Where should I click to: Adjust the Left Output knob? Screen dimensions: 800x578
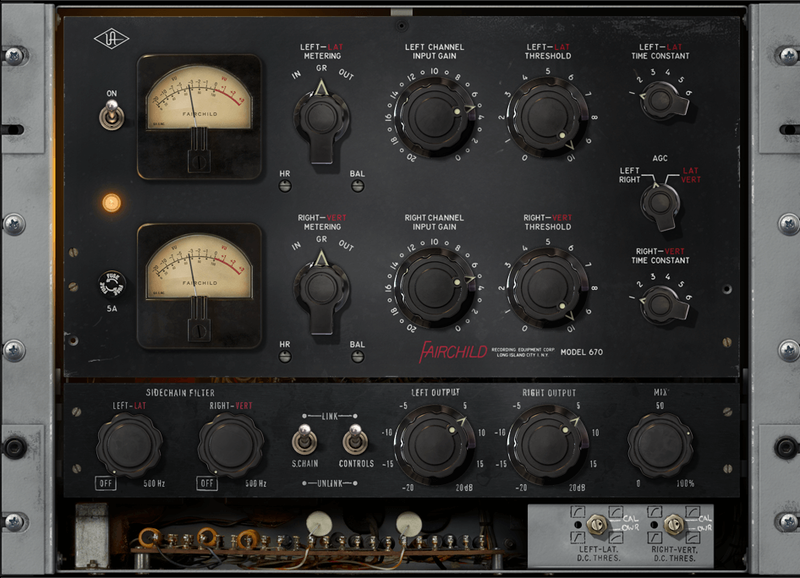pyautogui.click(x=435, y=444)
